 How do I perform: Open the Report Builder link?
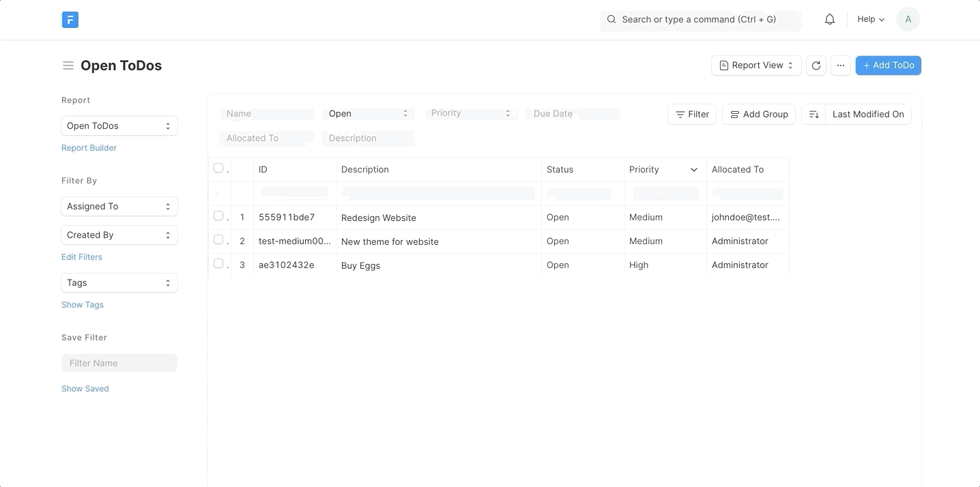click(x=89, y=147)
